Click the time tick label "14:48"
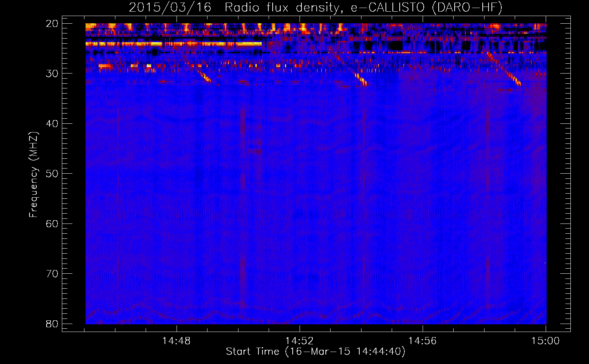Image resolution: width=589 pixels, height=364 pixels. (176, 341)
